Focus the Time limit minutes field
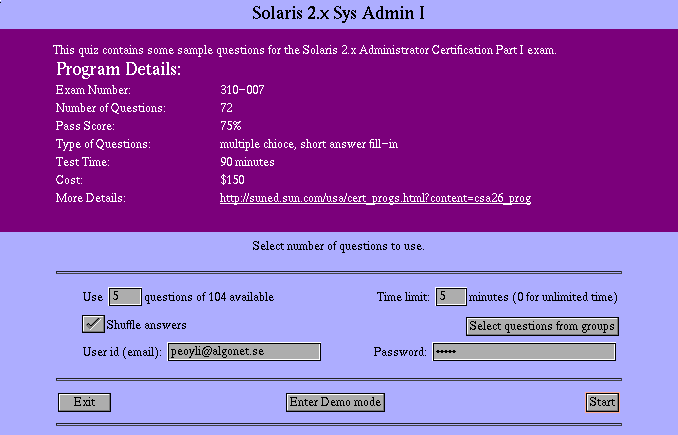 pyautogui.click(x=451, y=297)
